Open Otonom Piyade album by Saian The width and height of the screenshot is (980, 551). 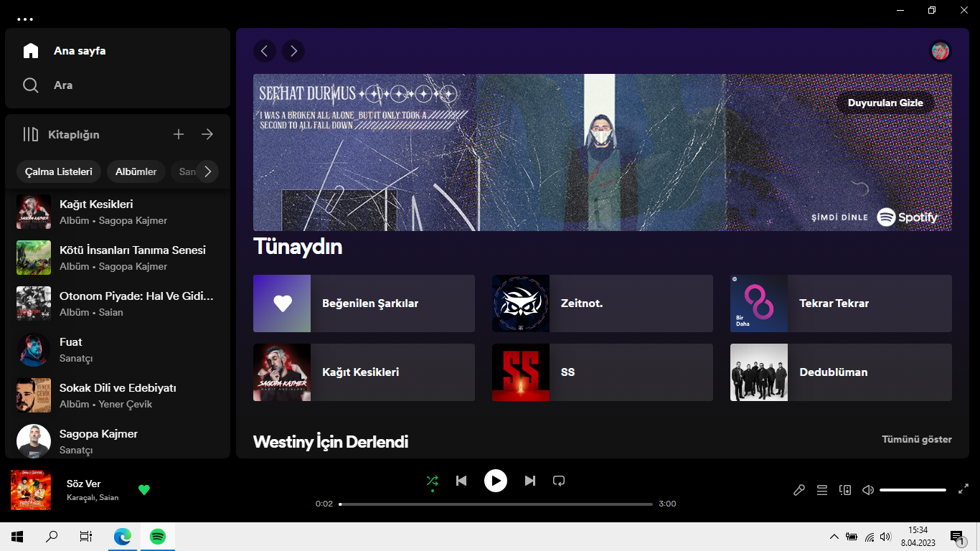(x=118, y=303)
